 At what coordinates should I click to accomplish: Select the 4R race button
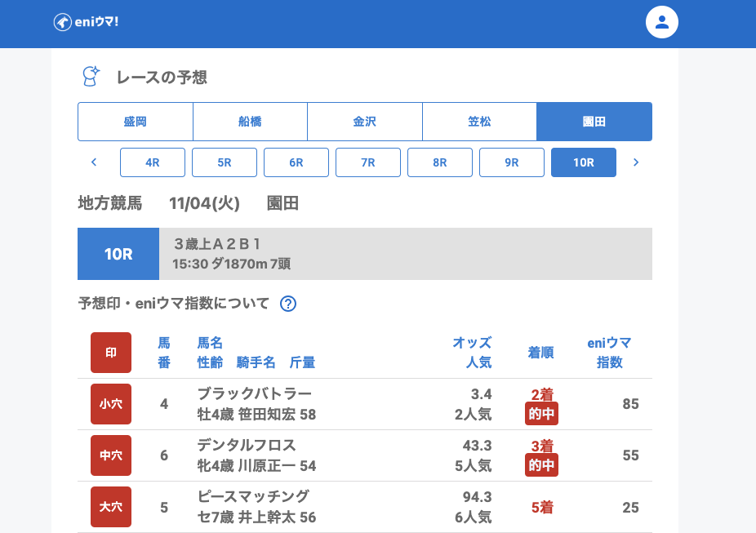click(x=153, y=162)
